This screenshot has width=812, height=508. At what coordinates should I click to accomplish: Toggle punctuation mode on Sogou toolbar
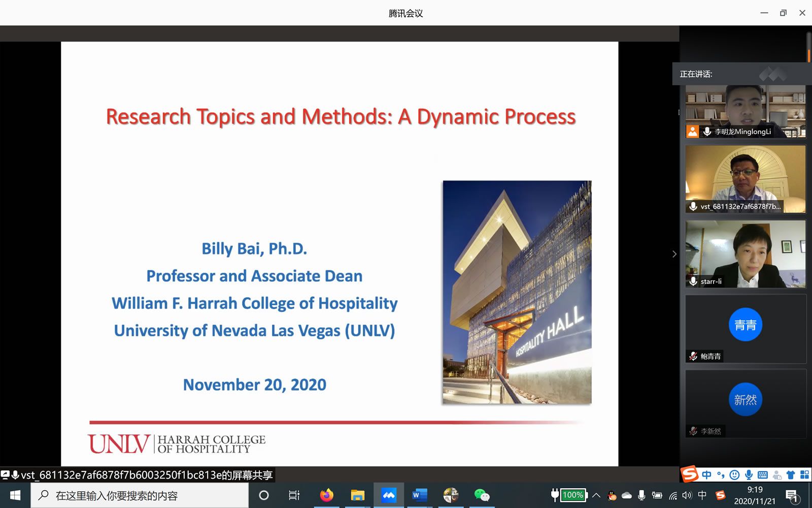tap(721, 475)
